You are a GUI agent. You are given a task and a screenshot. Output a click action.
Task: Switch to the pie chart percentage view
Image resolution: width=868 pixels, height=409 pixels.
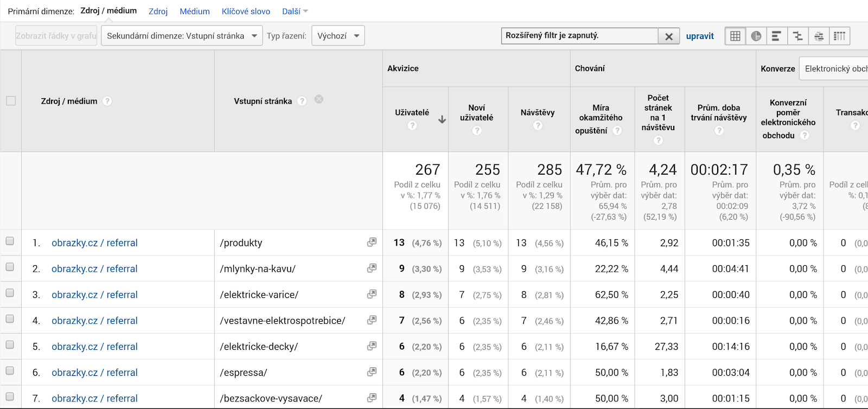(756, 36)
